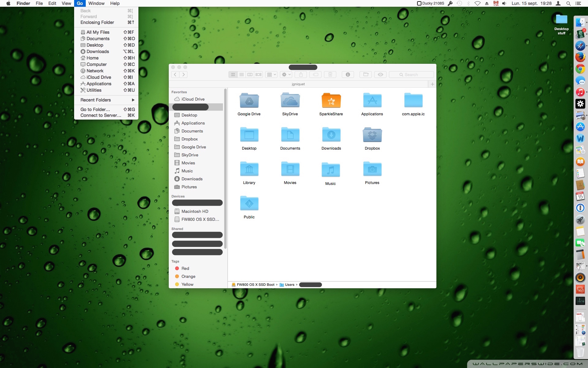This screenshot has width=588, height=368.
Task: Switch to list view in Finder toolbar
Action: tap(242, 75)
